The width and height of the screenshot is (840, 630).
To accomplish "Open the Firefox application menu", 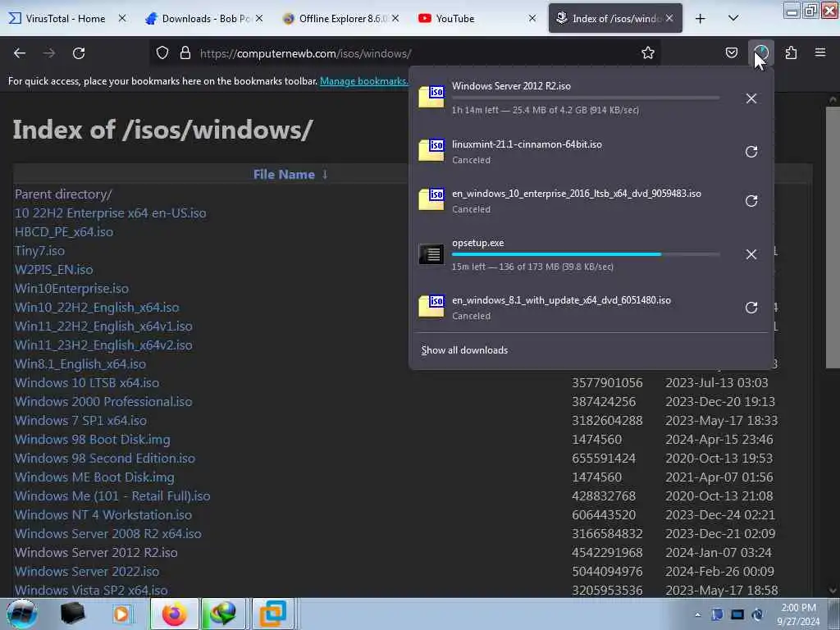I will click(x=820, y=52).
